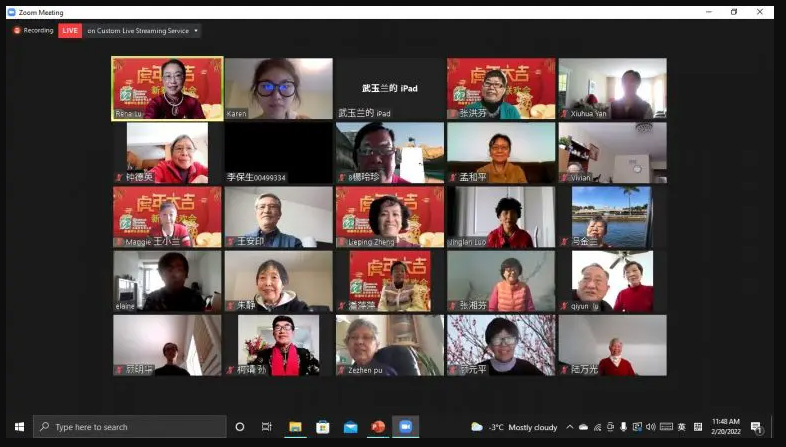Click the taskbar search box
Image resolution: width=786 pixels, height=447 pixels.
130,427
